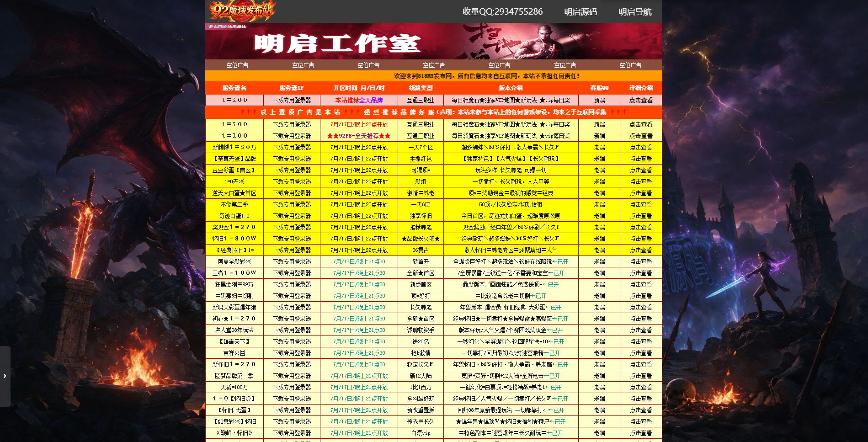
Task: Click the 线路类型 column header
Action: tap(421, 88)
